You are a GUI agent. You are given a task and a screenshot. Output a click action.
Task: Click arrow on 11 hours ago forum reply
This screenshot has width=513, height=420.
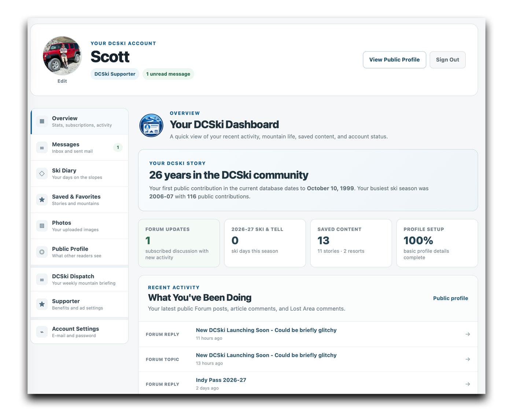point(468,334)
